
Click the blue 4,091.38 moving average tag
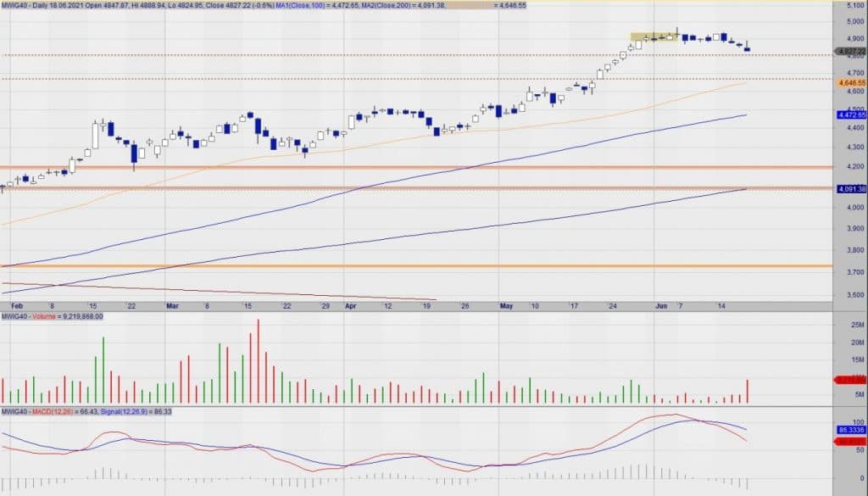(x=850, y=189)
